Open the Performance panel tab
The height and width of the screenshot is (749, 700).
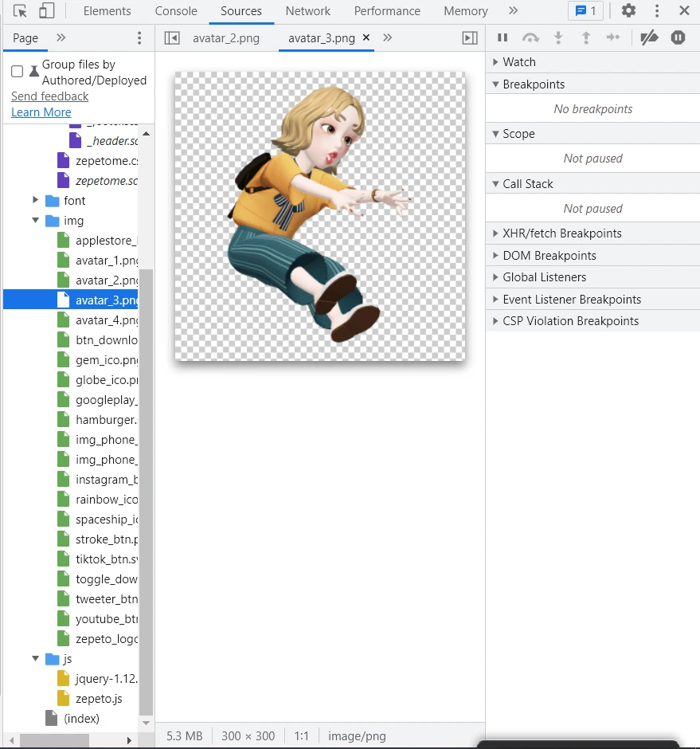tap(387, 11)
